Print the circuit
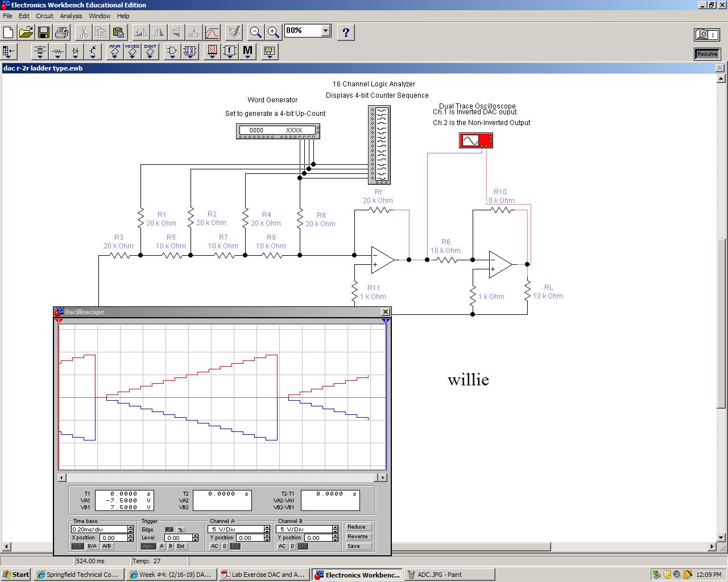The width and height of the screenshot is (728, 582). pos(61,32)
